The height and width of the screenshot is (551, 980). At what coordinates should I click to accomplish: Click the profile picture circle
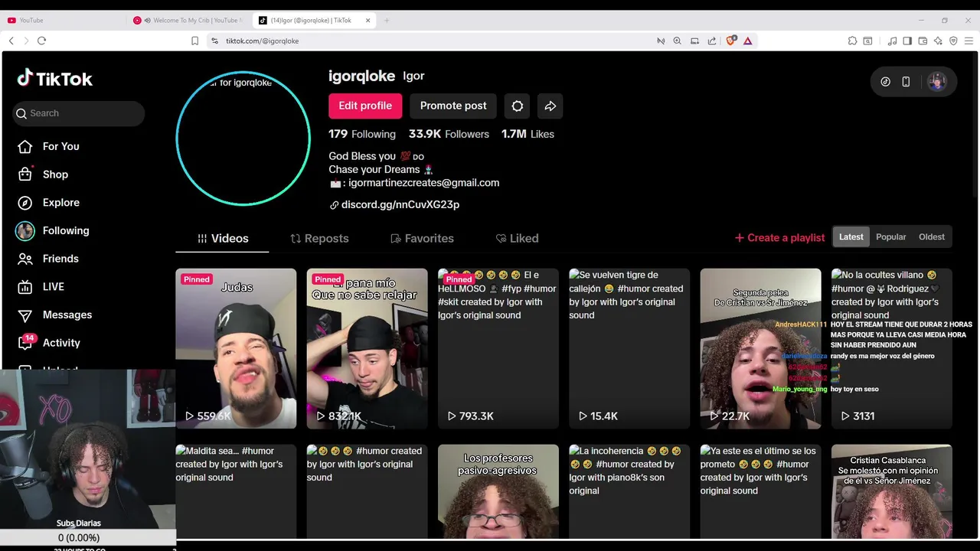[243, 139]
